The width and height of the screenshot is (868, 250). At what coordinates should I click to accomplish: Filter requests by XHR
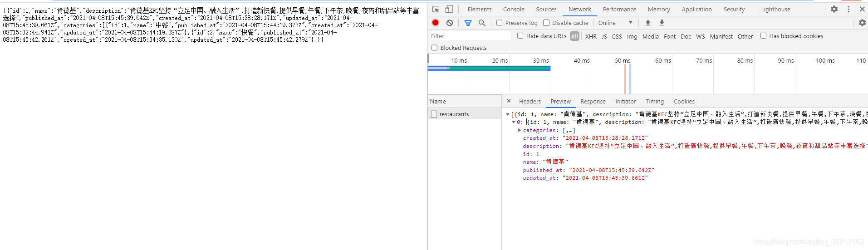(x=591, y=36)
